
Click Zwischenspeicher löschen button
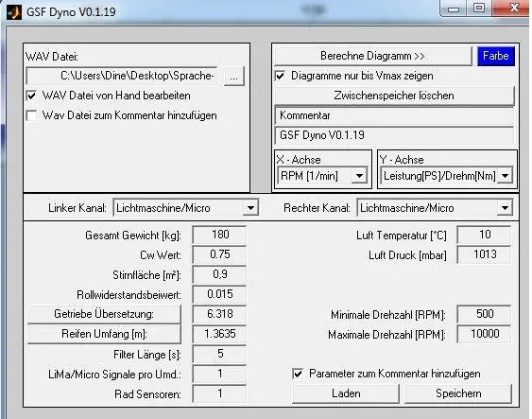click(x=394, y=96)
